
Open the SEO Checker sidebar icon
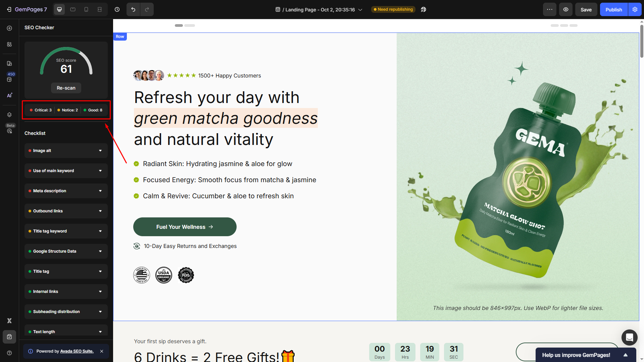[9, 337]
